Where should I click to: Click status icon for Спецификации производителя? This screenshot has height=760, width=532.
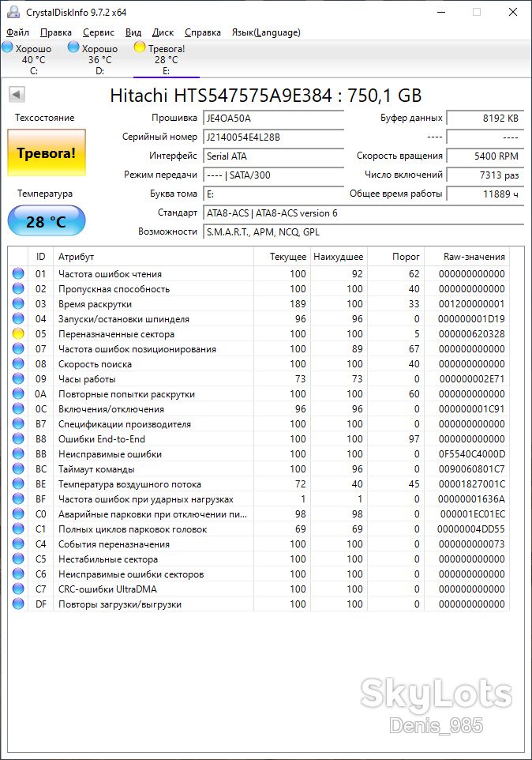18,423
